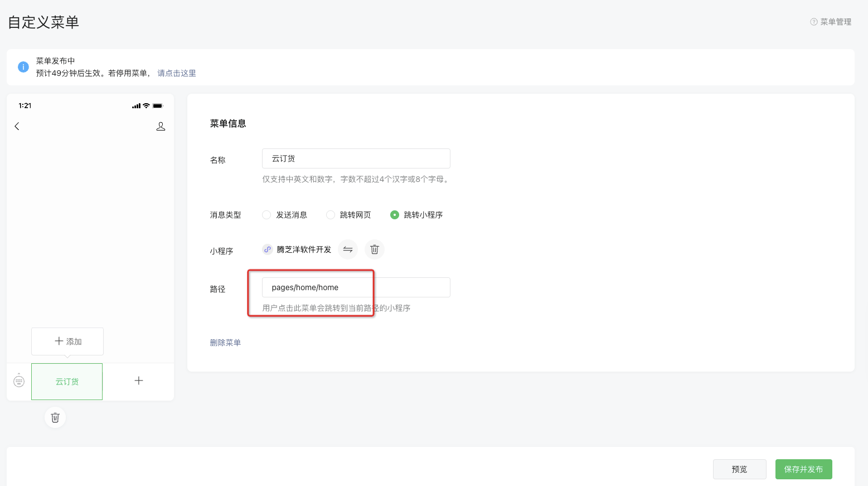Click the 小程序 field label

(x=221, y=251)
